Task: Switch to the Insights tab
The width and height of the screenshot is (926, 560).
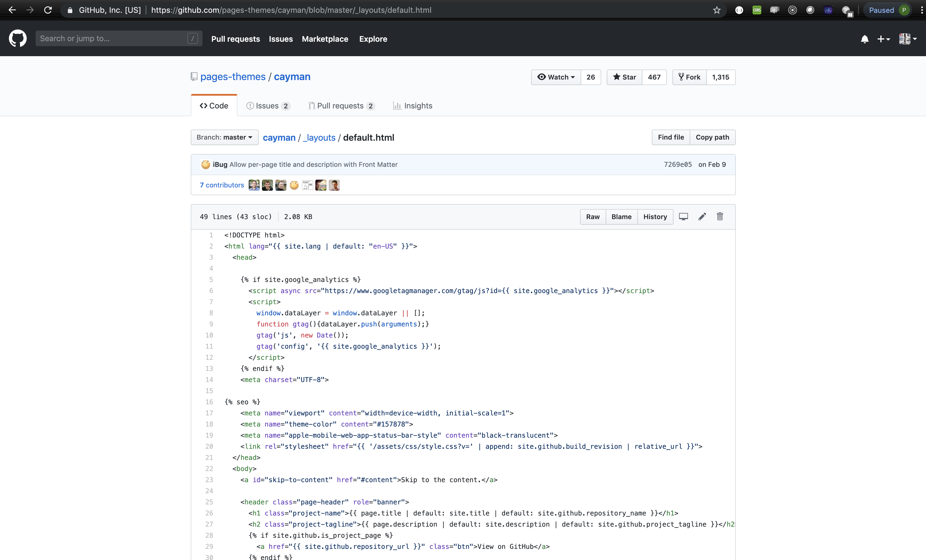Action: (413, 106)
